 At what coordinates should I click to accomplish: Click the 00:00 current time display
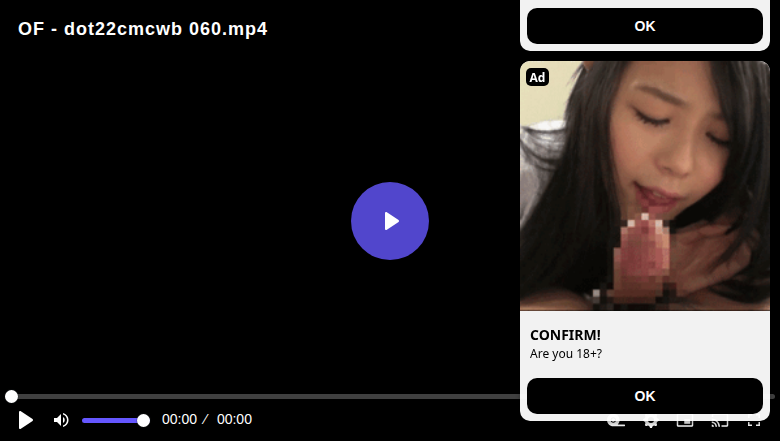click(180, 420)
